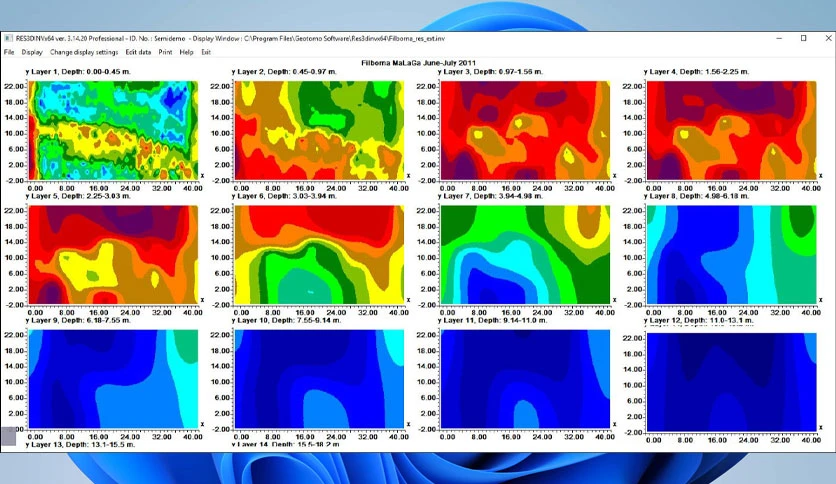Click the Layer 11 resistivity plot

525,379
